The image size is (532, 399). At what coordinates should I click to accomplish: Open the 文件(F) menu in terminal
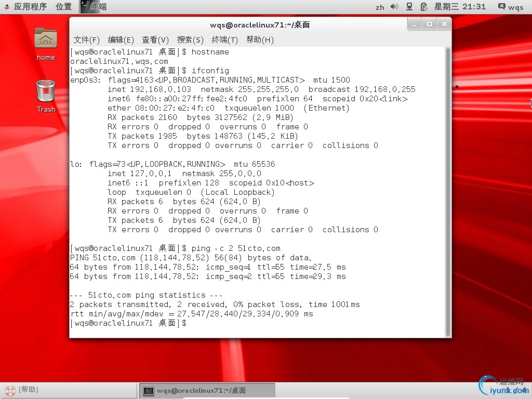(87, 40)
